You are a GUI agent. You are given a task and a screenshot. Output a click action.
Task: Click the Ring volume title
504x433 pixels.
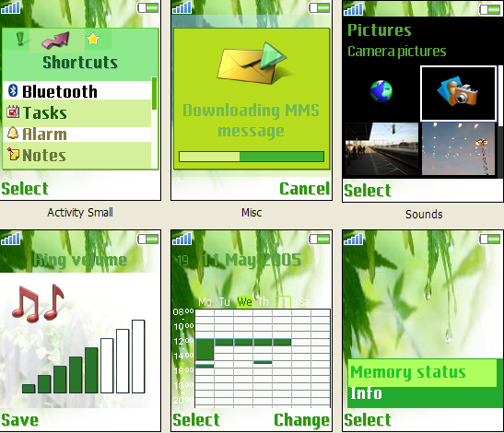pos(80,260)
